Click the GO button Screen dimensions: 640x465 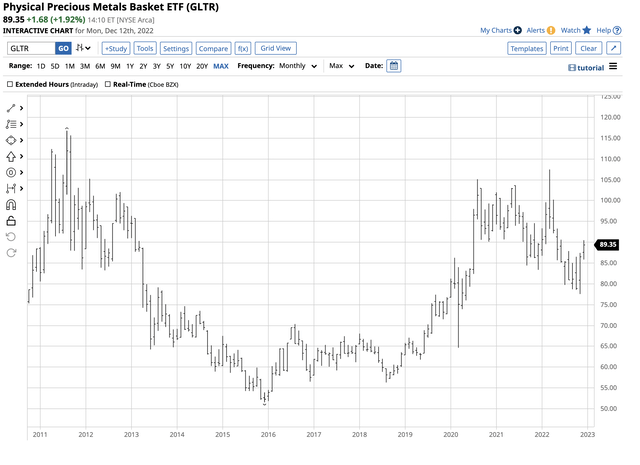pyautogui.click(x=63, y=48)
